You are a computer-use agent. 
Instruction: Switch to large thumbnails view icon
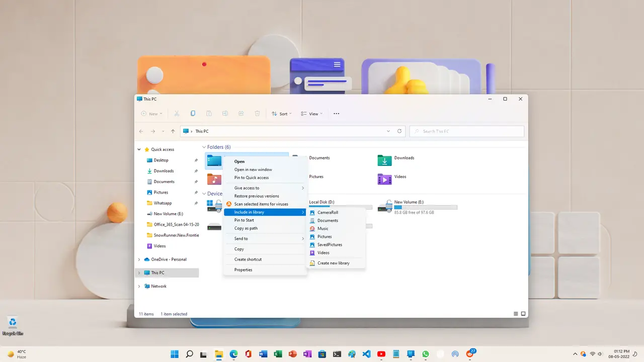click(523, 314)
